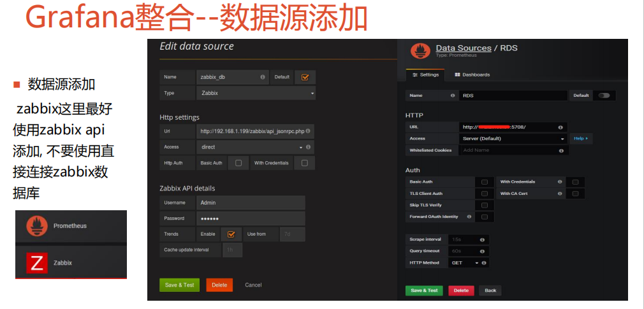The height and width of the screenshot is (309, 644).
Task: Click the info icon in the Zabbix Url field
Action: (x=307, y=131)
